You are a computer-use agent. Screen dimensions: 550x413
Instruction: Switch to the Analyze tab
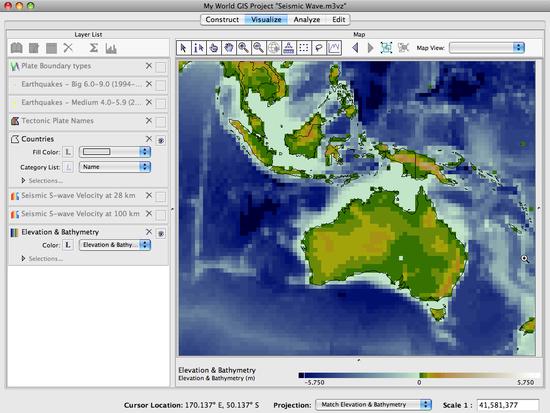307,20
